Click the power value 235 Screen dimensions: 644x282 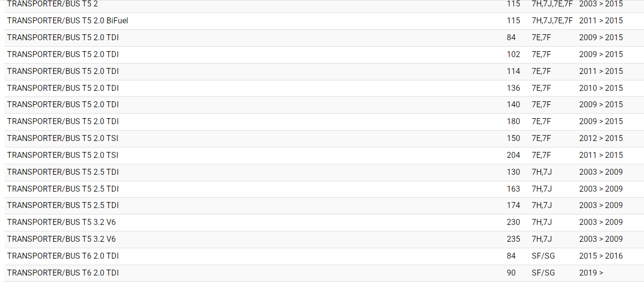coord(513,239)
